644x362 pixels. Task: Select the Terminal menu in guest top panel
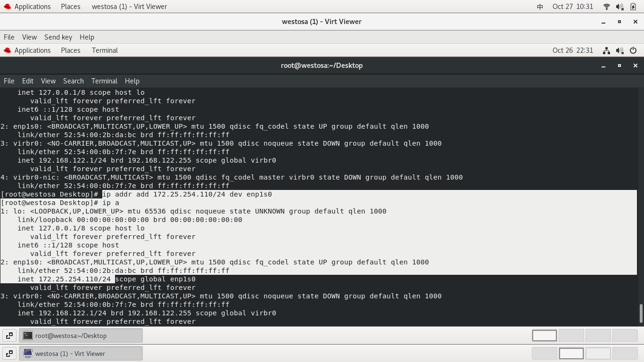[x=104, y=50]
